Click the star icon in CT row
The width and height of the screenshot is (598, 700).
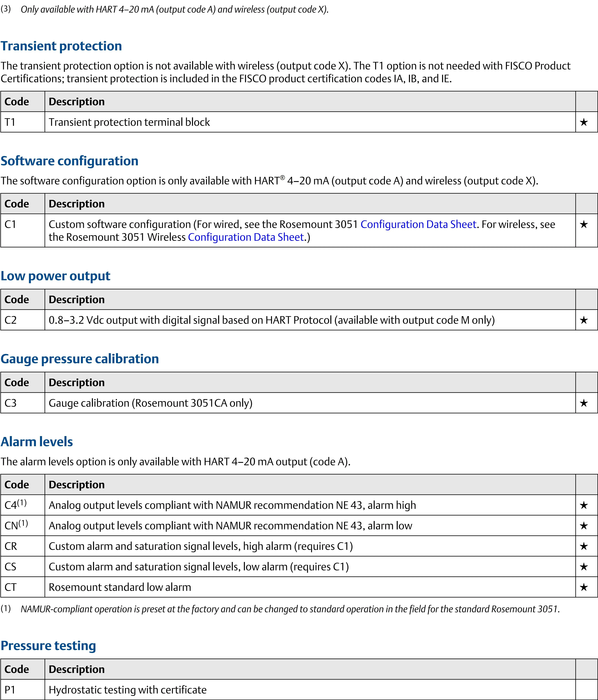[x=583, y=587]
